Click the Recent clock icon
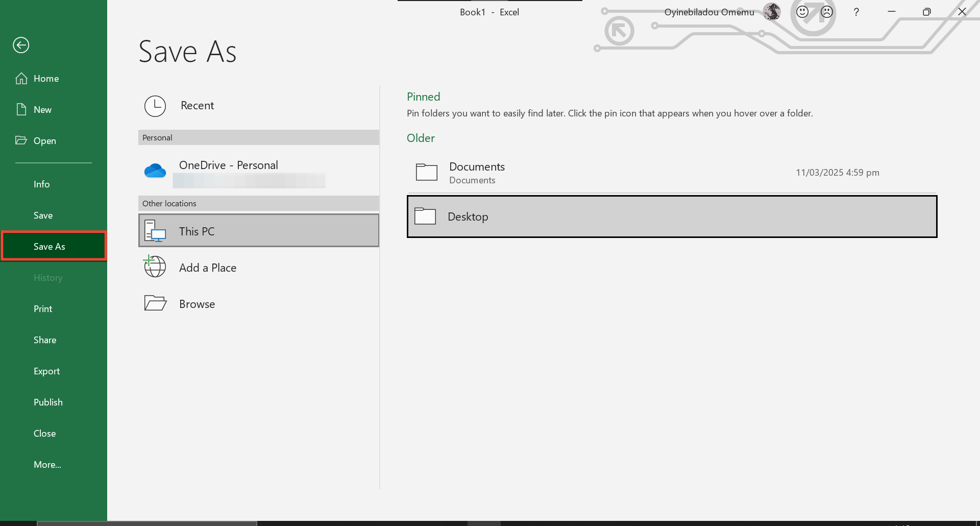Image resolution: width=980 pixels, height=526 pixels. tap(155, 106)
